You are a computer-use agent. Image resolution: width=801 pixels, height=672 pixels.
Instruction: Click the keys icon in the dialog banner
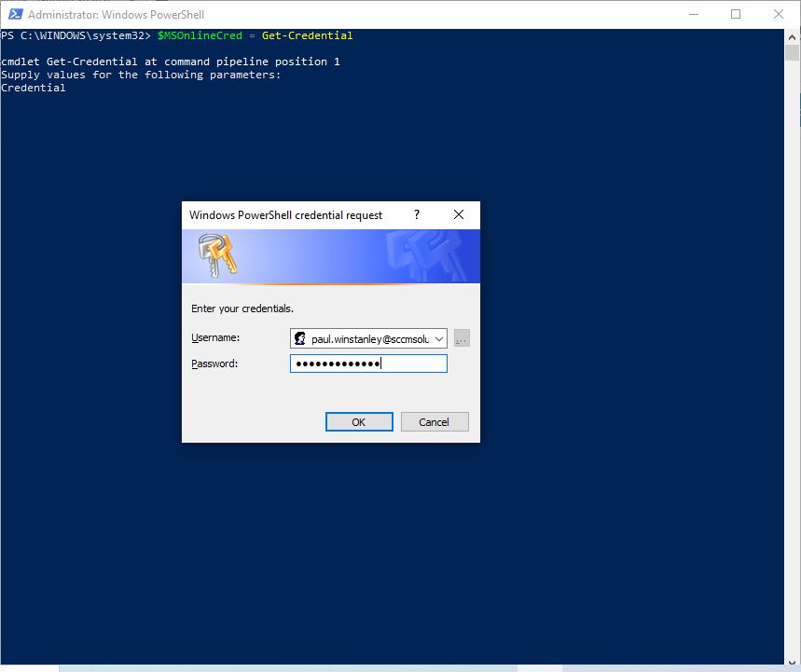tap(217, 256)
